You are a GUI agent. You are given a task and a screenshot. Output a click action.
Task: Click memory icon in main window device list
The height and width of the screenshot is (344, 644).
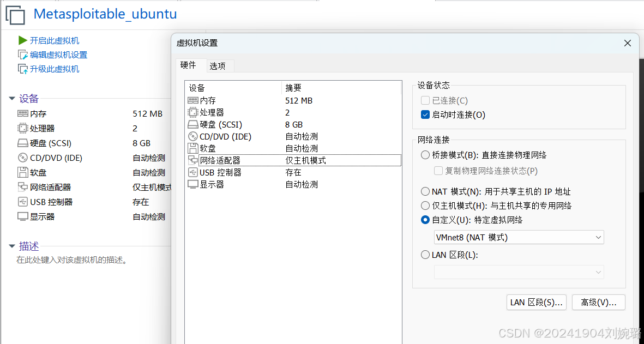tap(22, 114)
